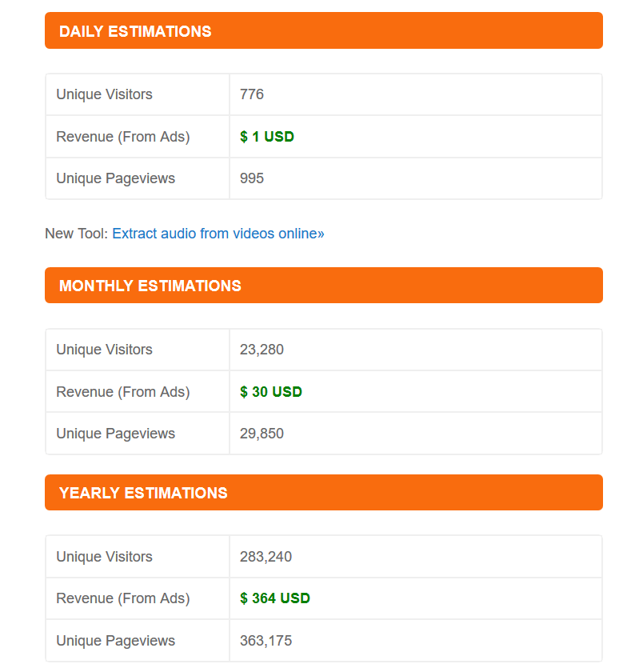Click Revenue (From Ads) label in the yearly table
This screenshot has width=643, height=672.
[x=123, y=598]
